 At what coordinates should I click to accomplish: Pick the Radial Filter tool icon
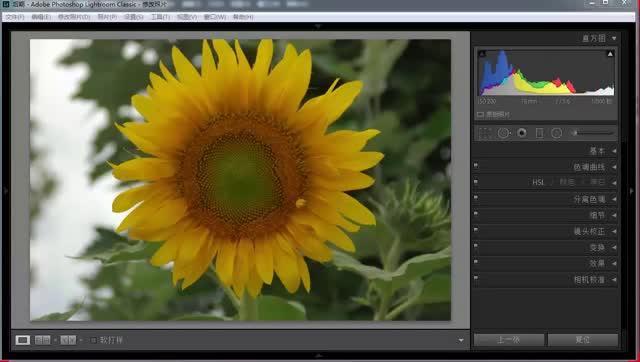(x=557, y=133)
